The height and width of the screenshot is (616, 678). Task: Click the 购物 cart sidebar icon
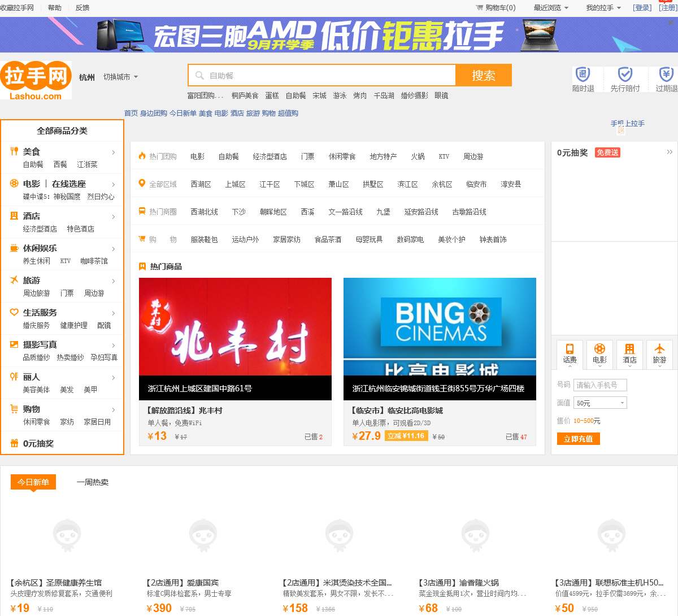coord(15,409)
